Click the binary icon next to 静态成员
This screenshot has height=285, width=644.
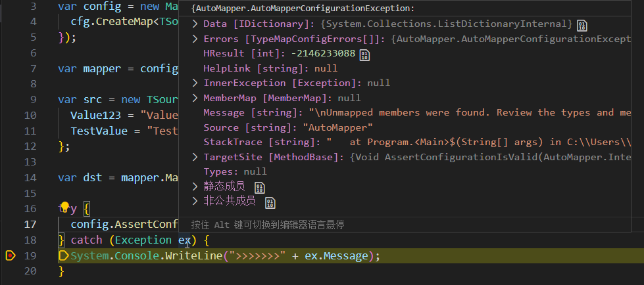[x=259, y=188]
